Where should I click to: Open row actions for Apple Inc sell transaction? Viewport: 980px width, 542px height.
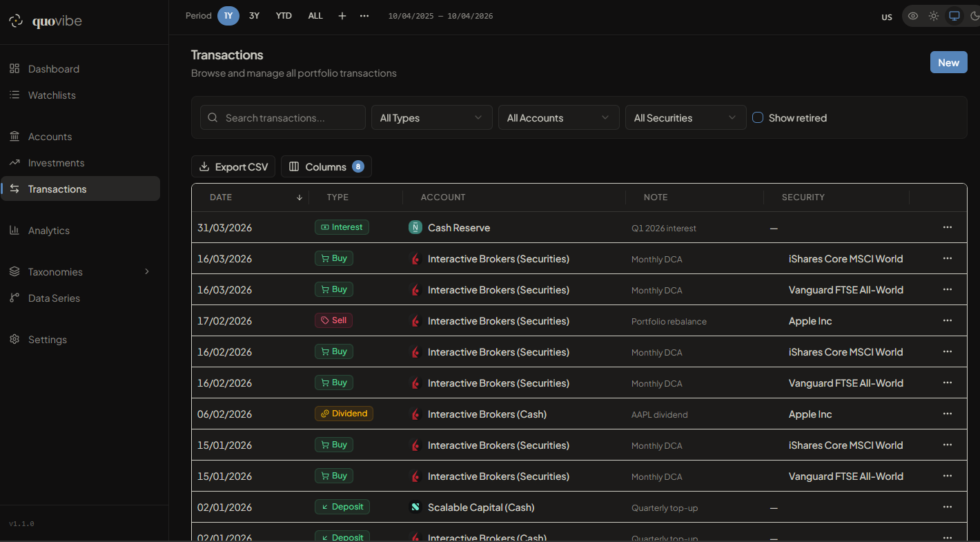click(x=947, y=321)
